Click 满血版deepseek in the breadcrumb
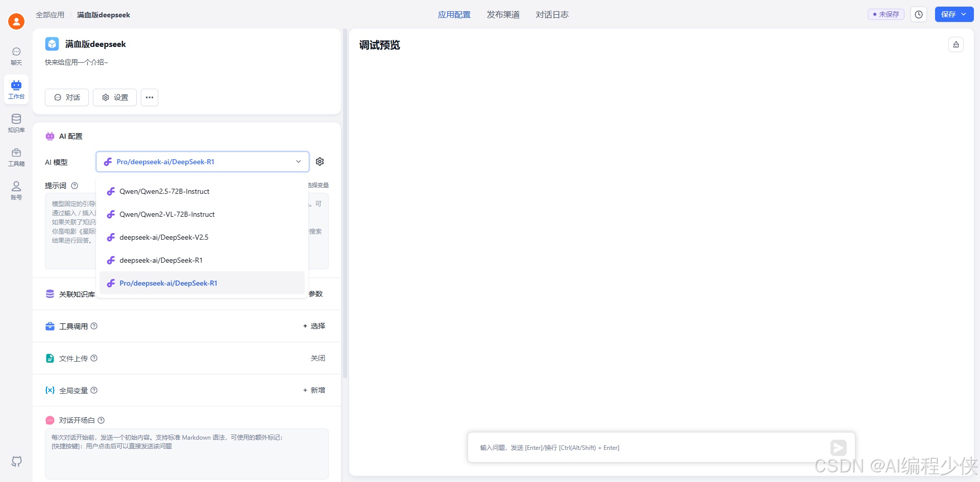 click(104, 15)
